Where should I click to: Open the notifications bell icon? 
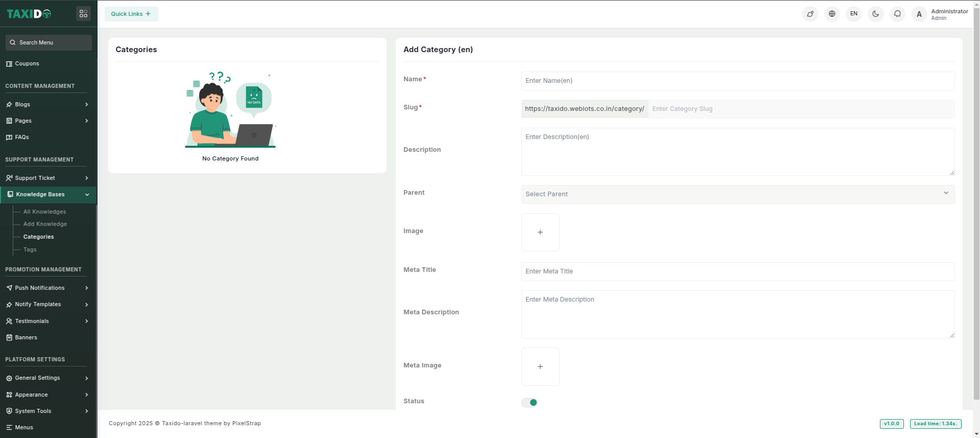click(x=897, y=14)
